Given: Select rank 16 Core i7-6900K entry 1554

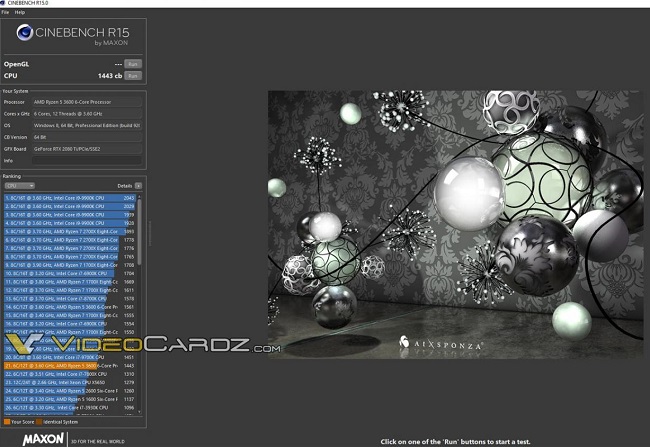Looking at the screenshot, I should pyautogui.click(x=70, y=324).
